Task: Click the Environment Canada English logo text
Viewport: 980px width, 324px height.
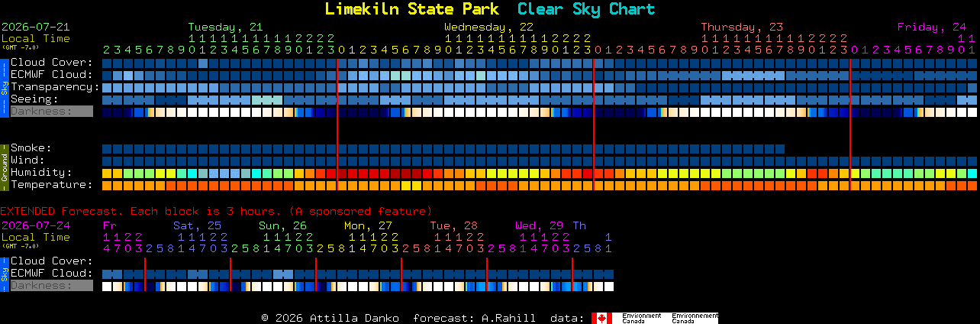Action: 641,318
